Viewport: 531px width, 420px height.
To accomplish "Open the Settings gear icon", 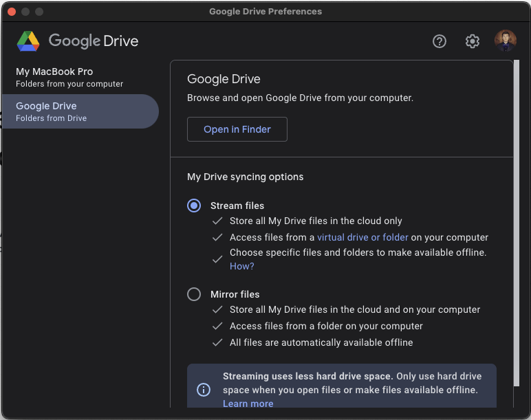I will [x=472, y=41].
